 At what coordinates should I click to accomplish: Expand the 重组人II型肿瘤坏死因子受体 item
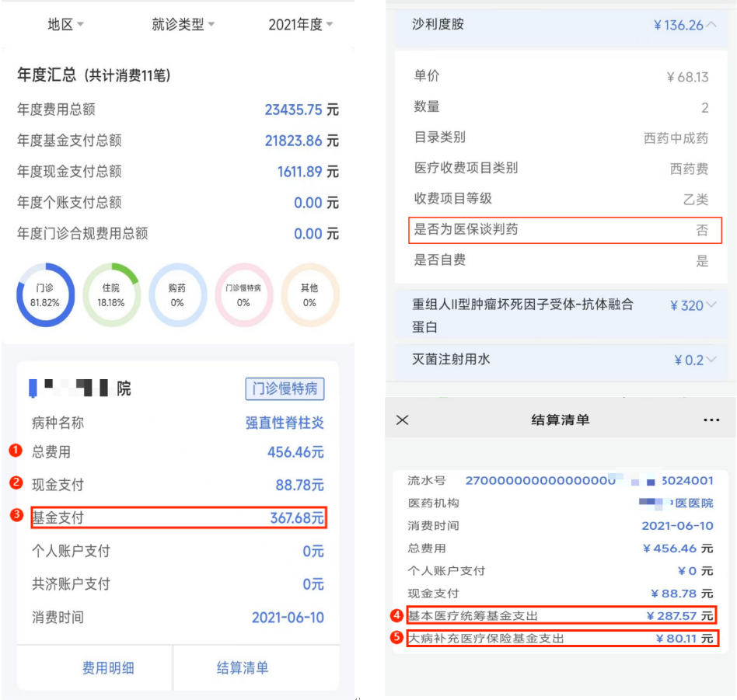point(710,305)
